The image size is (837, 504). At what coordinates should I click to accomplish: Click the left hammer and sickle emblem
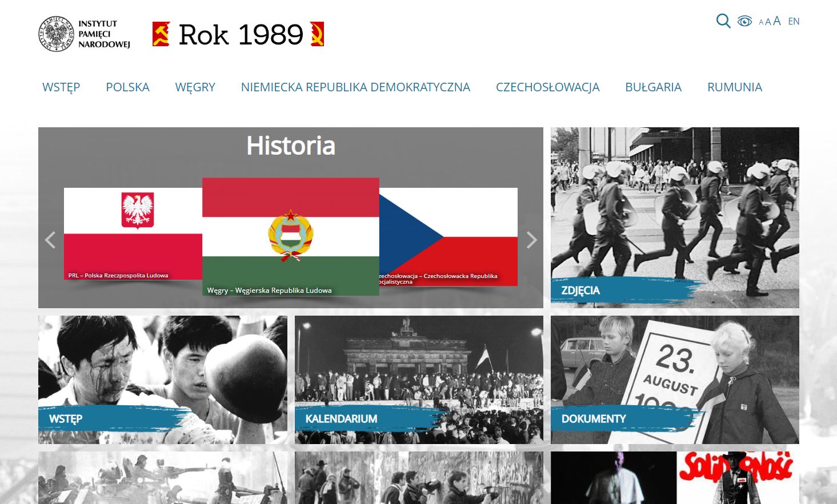click(x=161, y=34)
